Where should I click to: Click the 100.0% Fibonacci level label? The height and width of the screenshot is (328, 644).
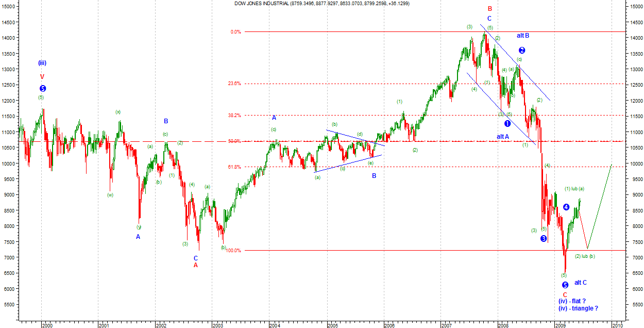coord(234,251)
